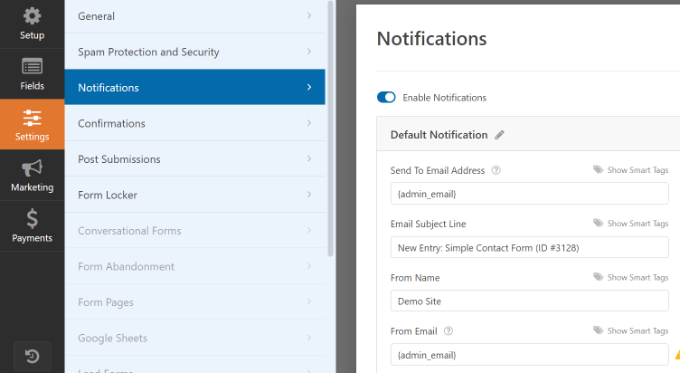Select the Notifications section

pyautogui.click(x=195, y=87)
